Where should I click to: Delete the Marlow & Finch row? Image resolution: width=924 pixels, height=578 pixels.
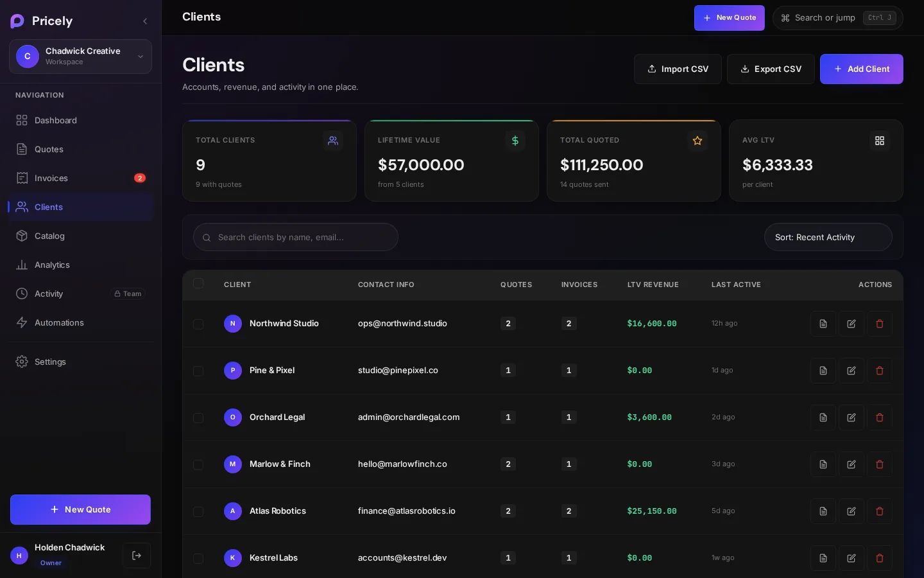tap(879, 464)
